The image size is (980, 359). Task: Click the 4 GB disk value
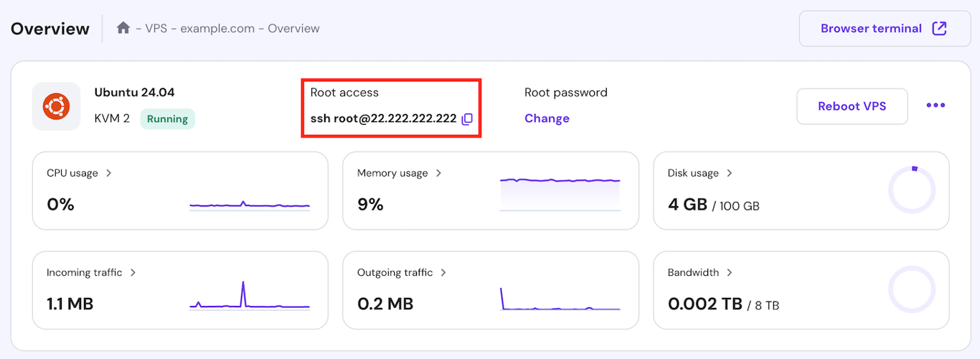click(687, 205)
